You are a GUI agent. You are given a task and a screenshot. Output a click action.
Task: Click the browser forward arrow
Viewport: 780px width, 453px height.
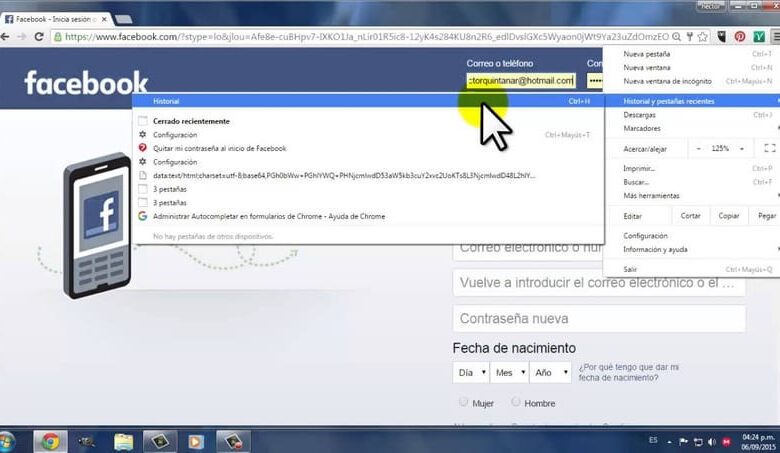[x=21, y=37]
